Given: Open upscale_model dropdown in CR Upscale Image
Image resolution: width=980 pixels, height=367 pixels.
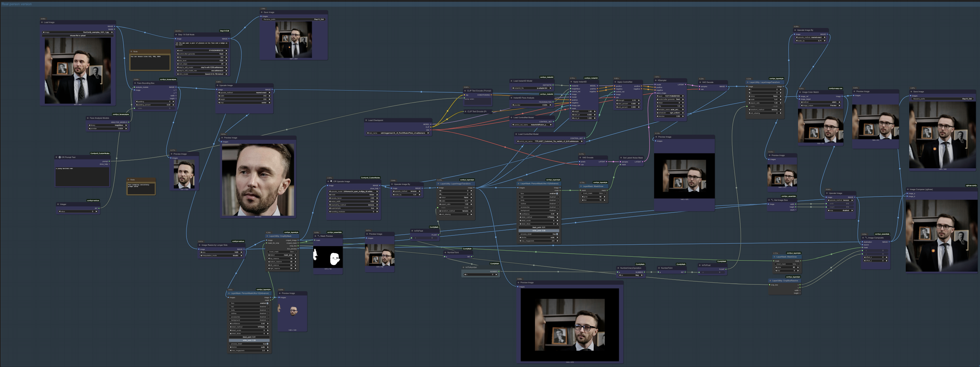Looking at the screenshot, I should (353, 191).
